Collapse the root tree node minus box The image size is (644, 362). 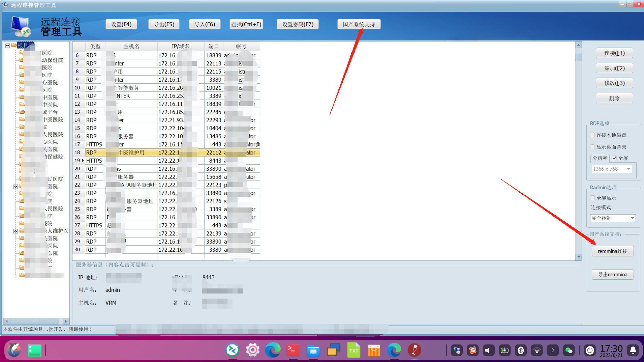pos(7,45)
